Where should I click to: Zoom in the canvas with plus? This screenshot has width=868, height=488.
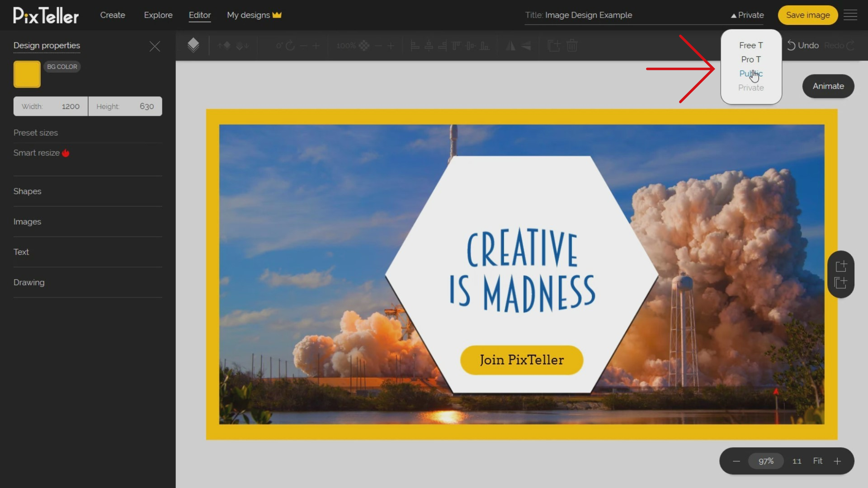coord(837,461)
